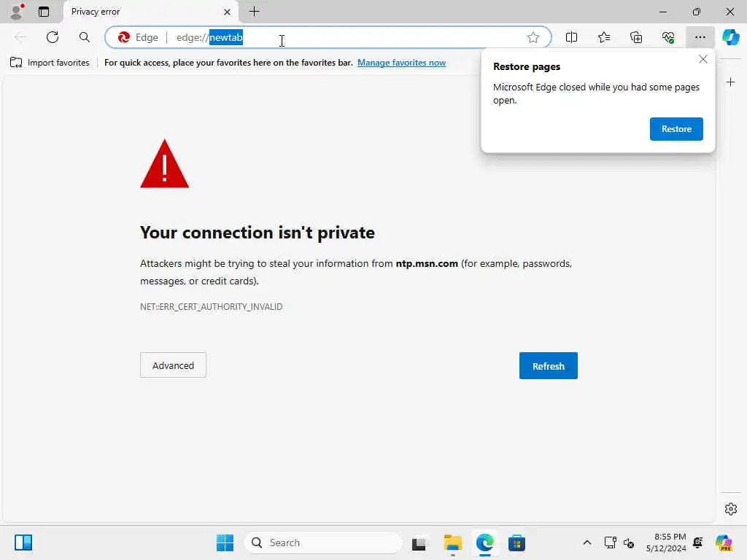747x560 pixels.
Task: Click the network tray icon
Action: tap(610, 542)
